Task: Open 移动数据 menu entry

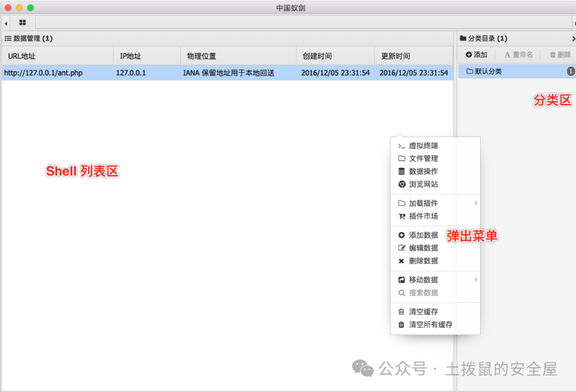Action: point(435,280)
